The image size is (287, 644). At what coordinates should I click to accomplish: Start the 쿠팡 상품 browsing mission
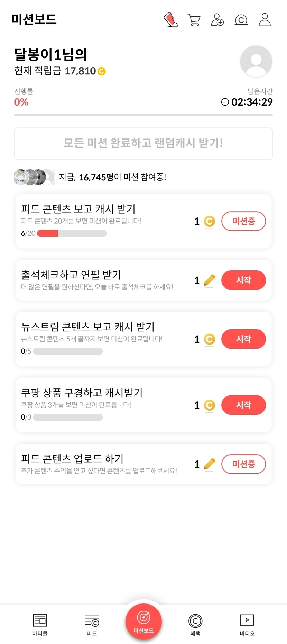243,405
